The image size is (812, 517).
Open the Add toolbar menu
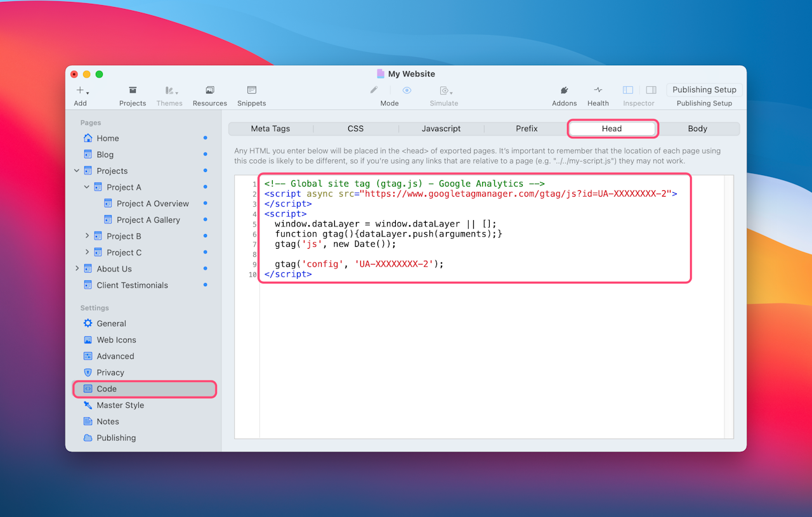pos(82,91)
